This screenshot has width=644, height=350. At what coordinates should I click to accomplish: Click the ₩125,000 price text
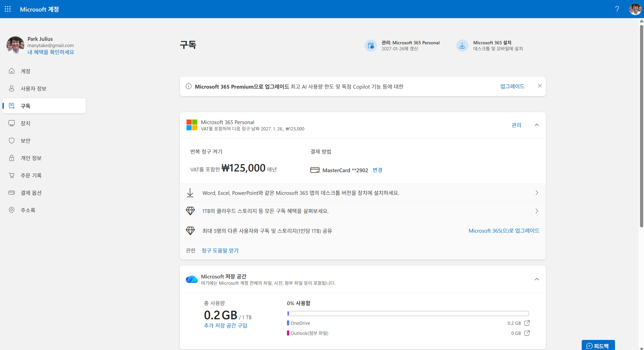243,168
